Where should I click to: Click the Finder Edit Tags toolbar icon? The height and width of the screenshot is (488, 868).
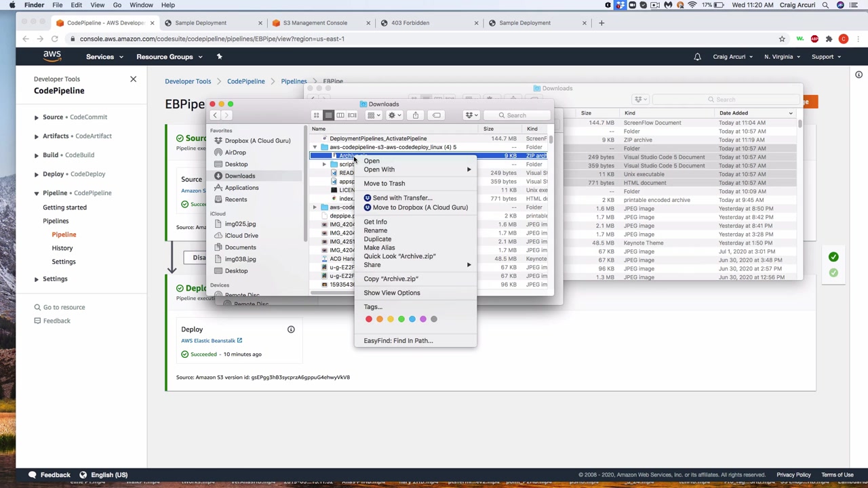[437, 115]
